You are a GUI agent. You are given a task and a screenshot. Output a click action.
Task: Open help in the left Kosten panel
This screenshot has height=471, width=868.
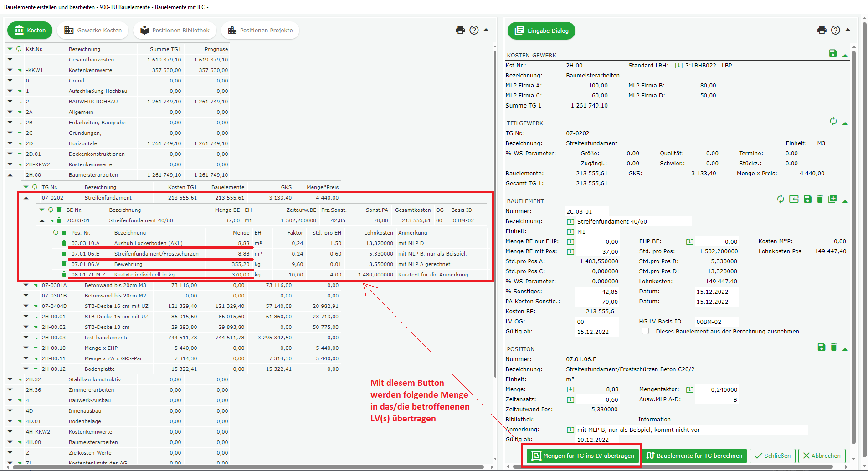point(474,30)
